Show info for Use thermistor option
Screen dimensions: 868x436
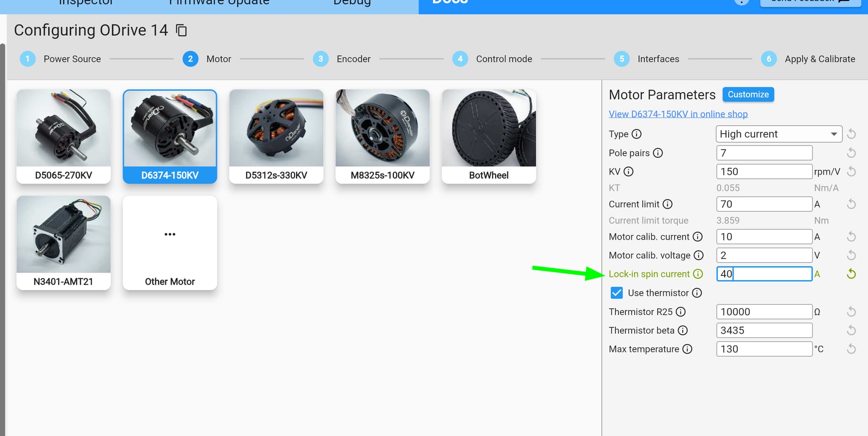697,293
